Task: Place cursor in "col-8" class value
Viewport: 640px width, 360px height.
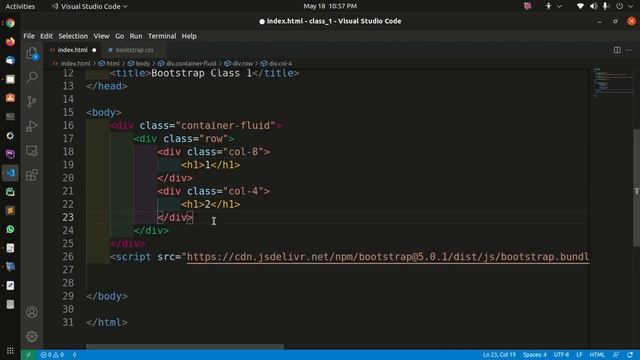Action: [243, 152]
